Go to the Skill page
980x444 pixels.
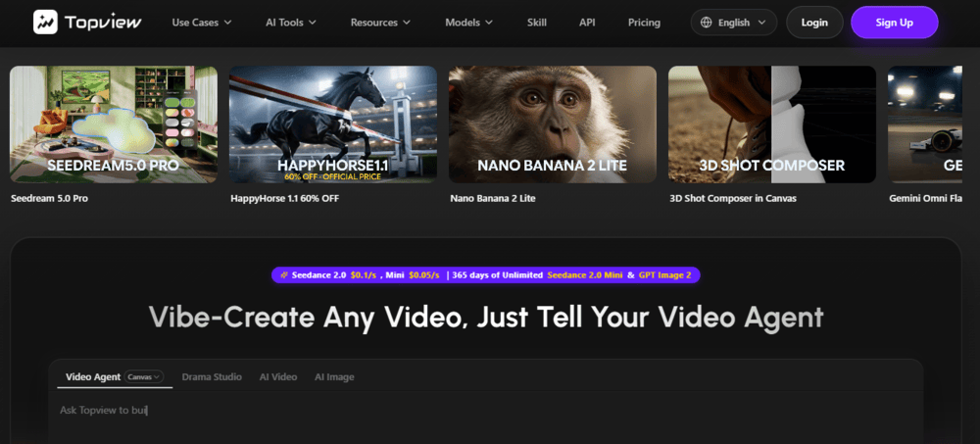[536, 23]
